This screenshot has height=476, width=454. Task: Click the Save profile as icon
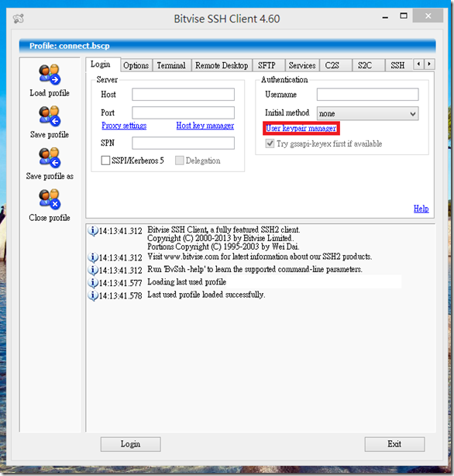click(50, 157)
